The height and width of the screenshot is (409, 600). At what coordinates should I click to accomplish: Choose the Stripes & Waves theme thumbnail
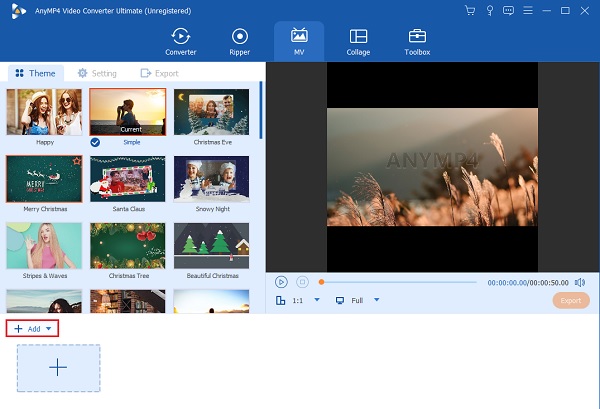tap(44, 246)
